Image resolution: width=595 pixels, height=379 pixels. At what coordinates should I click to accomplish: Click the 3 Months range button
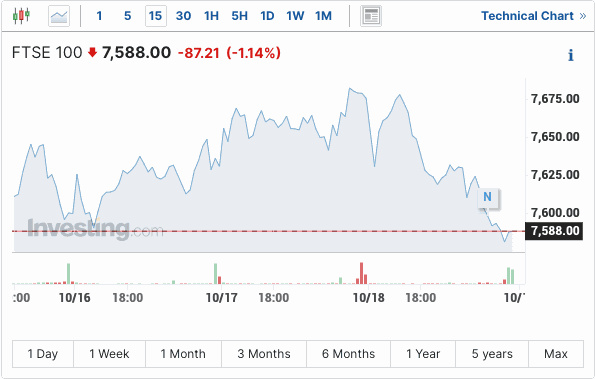[x=264, y=354]
